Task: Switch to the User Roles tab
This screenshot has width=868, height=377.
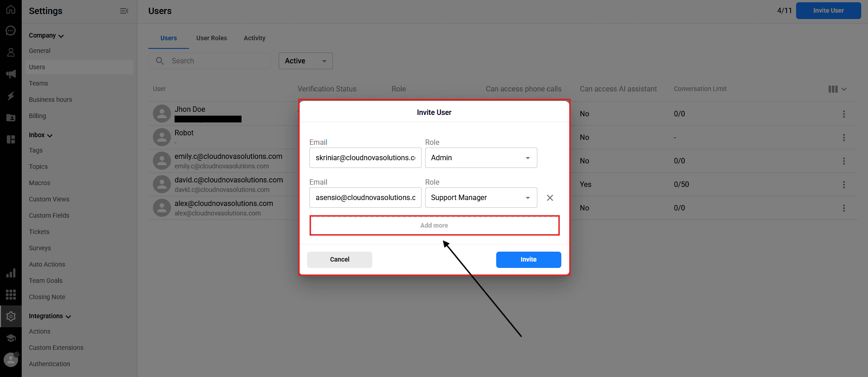Action: (x=212, y=38)
